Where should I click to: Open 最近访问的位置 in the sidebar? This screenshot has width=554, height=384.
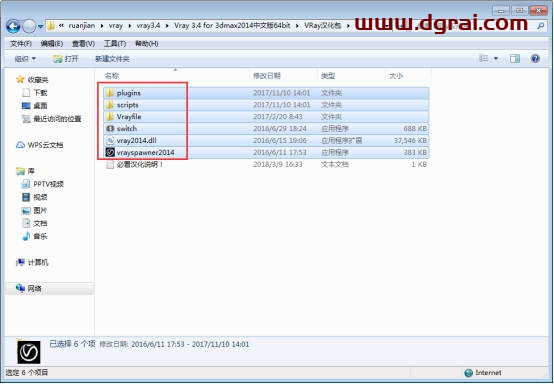(57, 119)
